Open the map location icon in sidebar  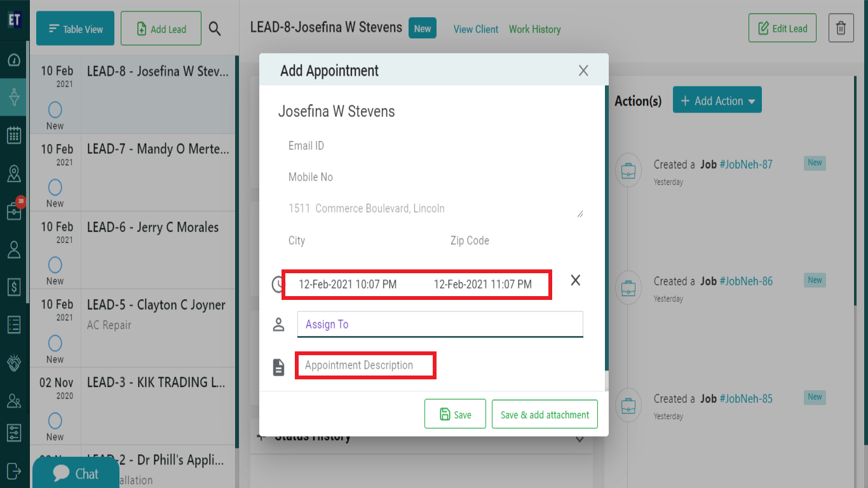(14, 173)
